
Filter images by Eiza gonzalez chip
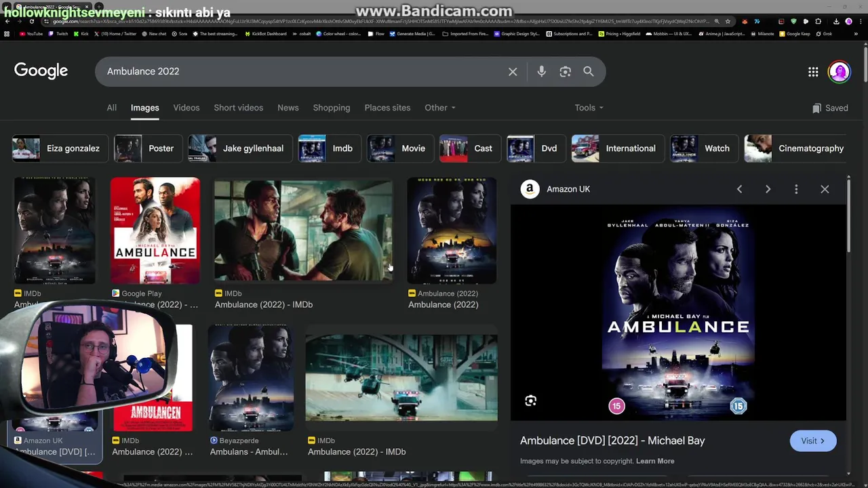(60, 148)
